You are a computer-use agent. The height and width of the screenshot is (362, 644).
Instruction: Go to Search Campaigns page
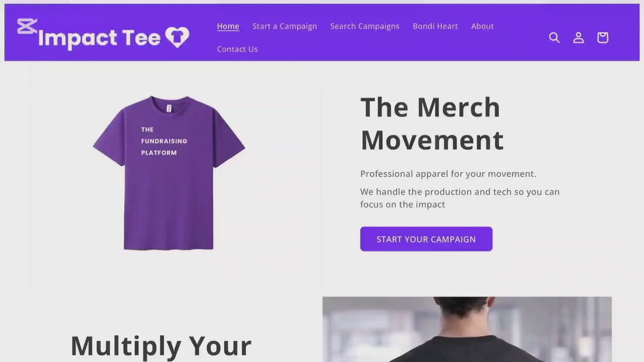pos(365,26)
